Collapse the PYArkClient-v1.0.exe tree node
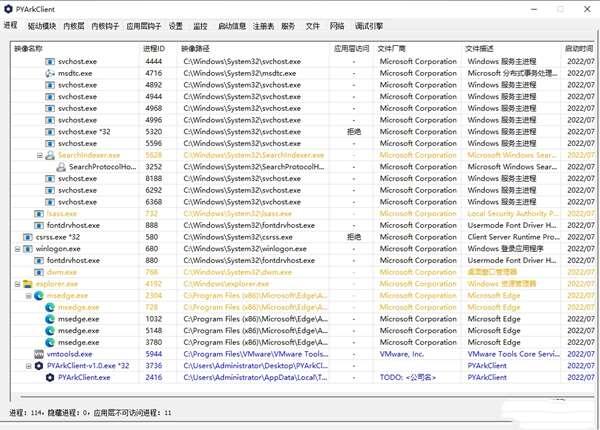This screenshot has height=430, width=600. tap(28, 366)
